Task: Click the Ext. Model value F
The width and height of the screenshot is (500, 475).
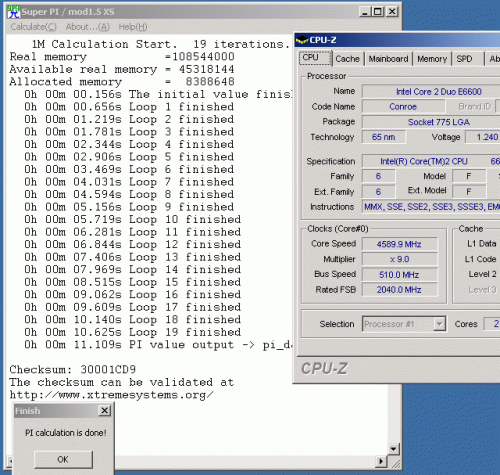Action: coord(469,192)
